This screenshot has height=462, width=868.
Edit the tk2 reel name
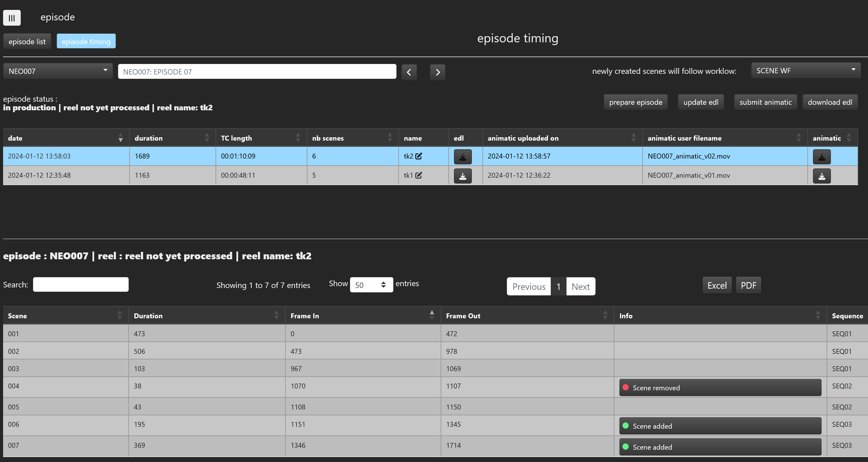(x=419, y=156)
